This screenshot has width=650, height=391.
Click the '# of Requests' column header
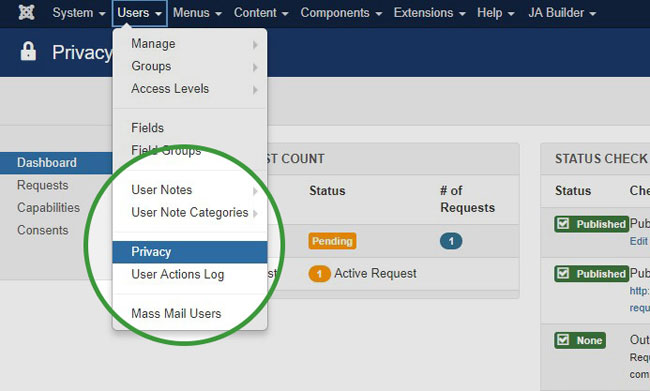click(468, 199)
